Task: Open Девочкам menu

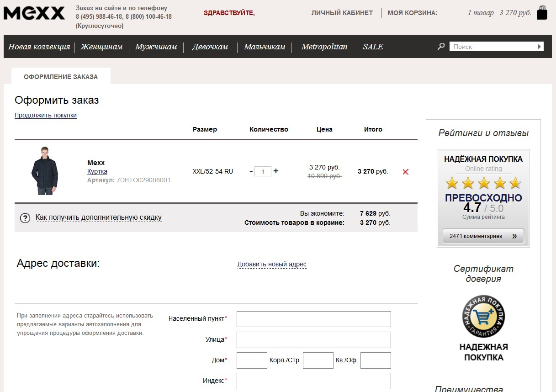Action: tap(210, 47)
